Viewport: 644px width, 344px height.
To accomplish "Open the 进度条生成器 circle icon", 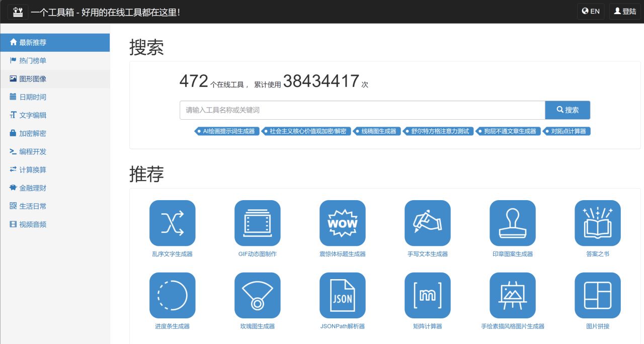I will [x=172, y=295].
